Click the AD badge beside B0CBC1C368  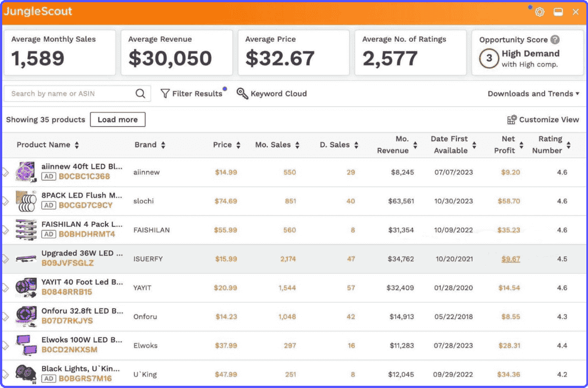point(49,176)
